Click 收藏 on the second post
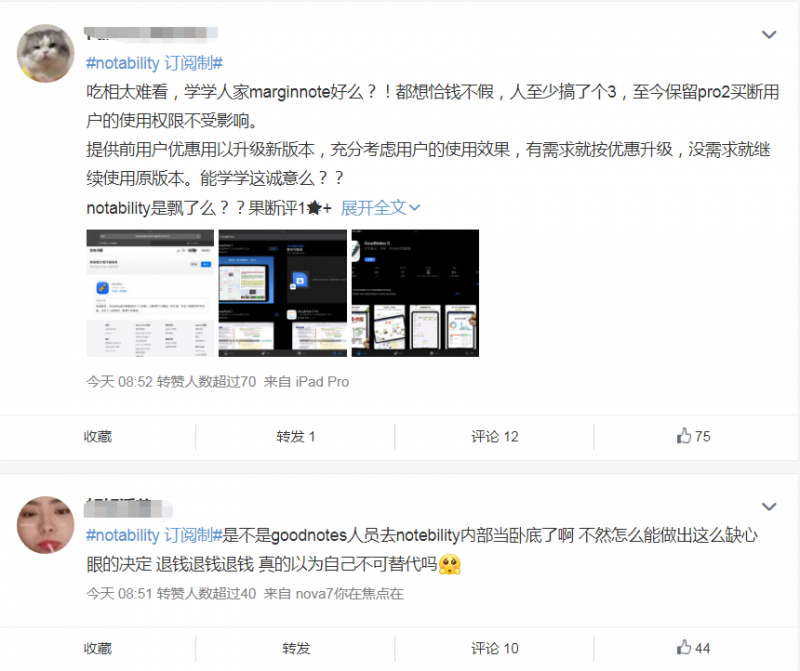Viewport: 800px width, 671px height. (x=97, y=649)
